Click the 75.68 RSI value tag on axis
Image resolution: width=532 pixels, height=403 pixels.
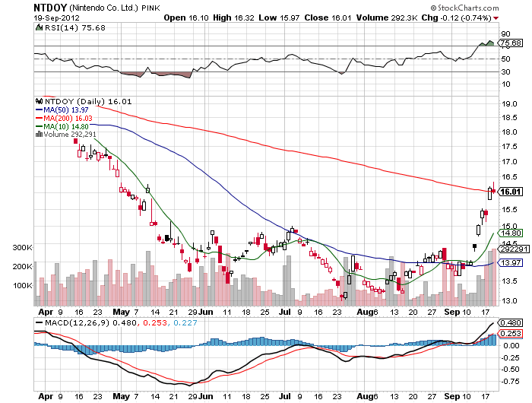(x=510, y=43)
